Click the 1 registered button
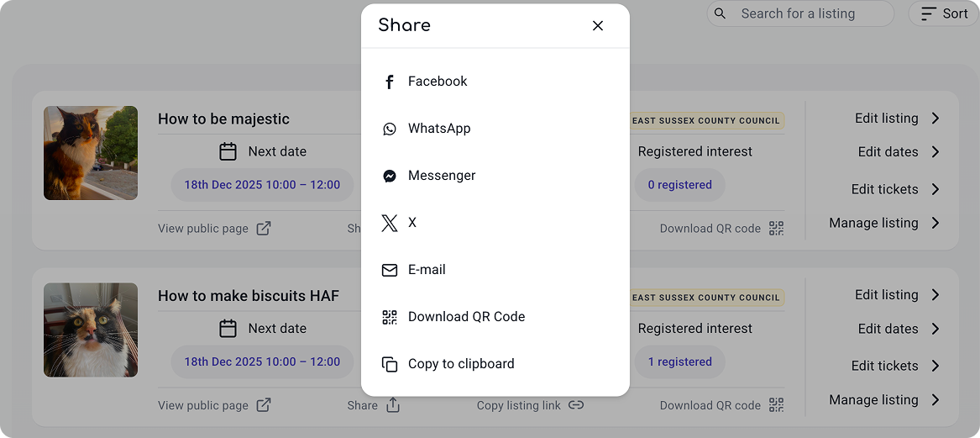Screen dimensions: 980x438 [679, 361]
